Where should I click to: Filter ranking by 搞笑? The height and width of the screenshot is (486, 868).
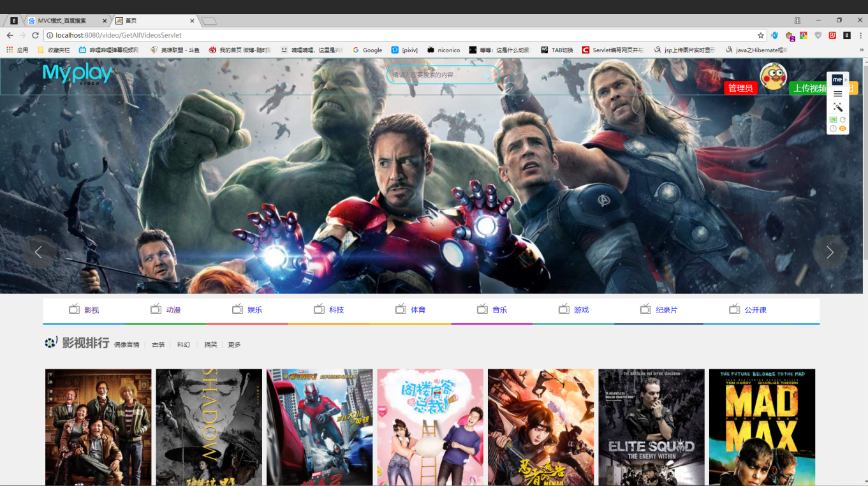pos(210,344)
